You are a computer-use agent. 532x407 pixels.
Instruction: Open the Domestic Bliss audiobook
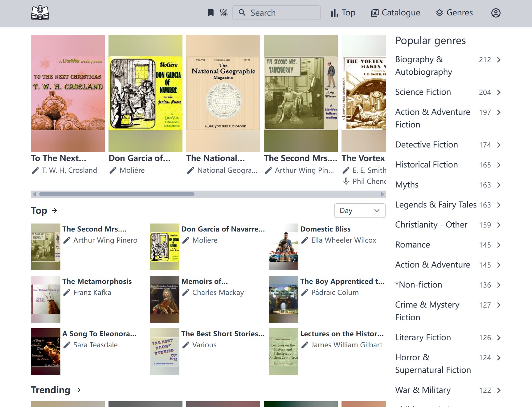(325, 229)
